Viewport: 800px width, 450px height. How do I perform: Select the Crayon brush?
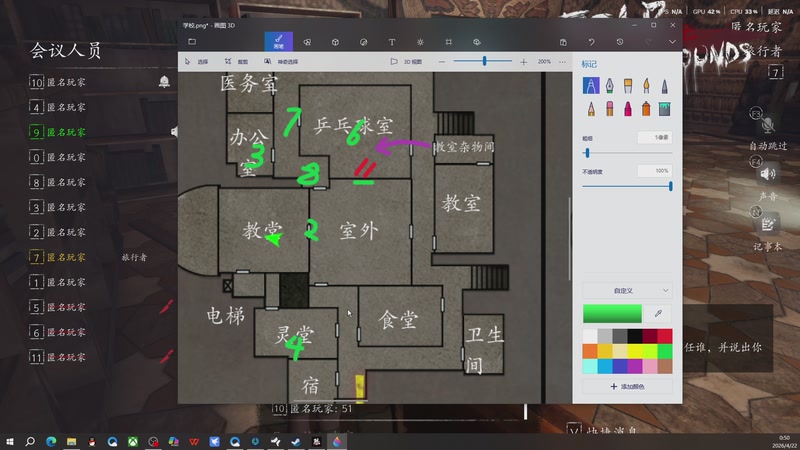pyautogui.click(x=628, y=109)
